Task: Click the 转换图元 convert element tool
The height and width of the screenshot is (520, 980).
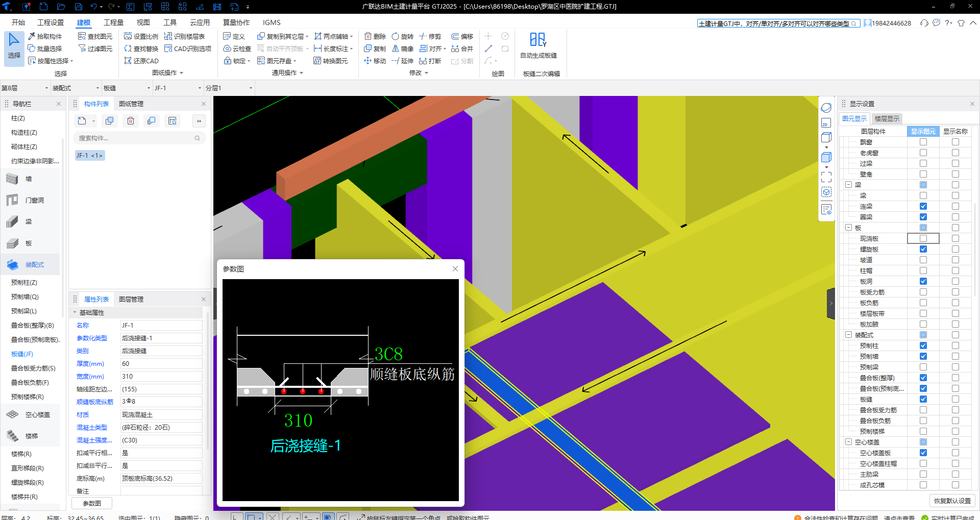Action: (x=331, y=61)
